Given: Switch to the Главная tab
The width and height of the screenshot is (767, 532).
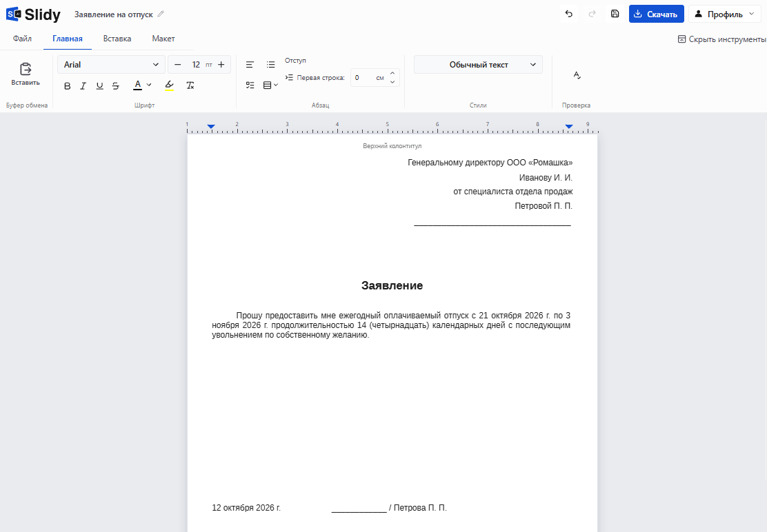Looking at the screenshot, I should coord(68,39).
